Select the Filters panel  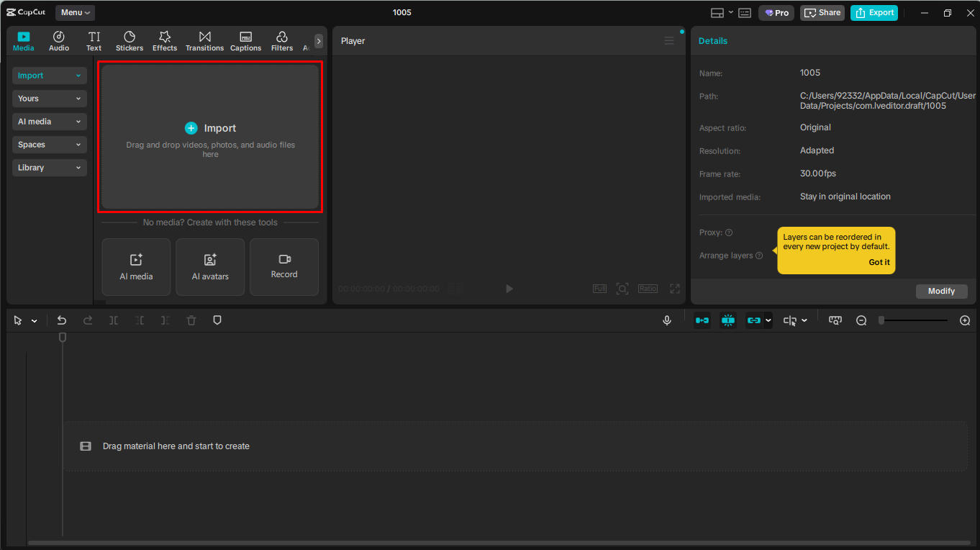tap(281, 40)
